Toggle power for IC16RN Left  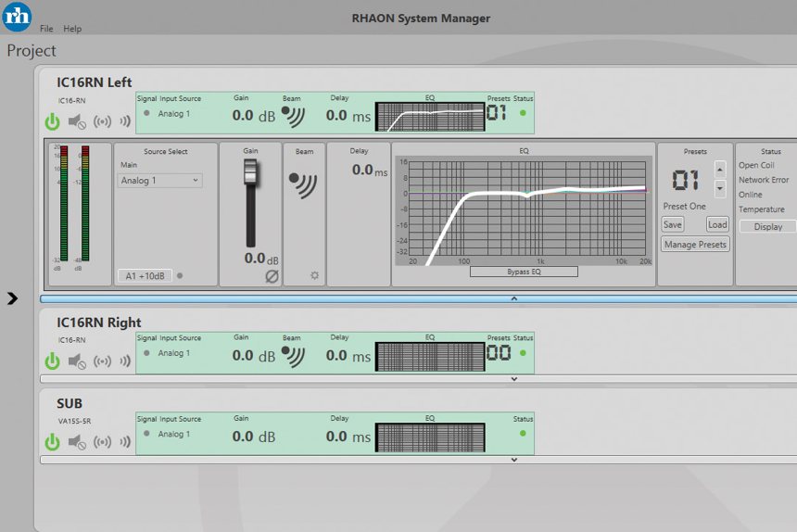52,121
